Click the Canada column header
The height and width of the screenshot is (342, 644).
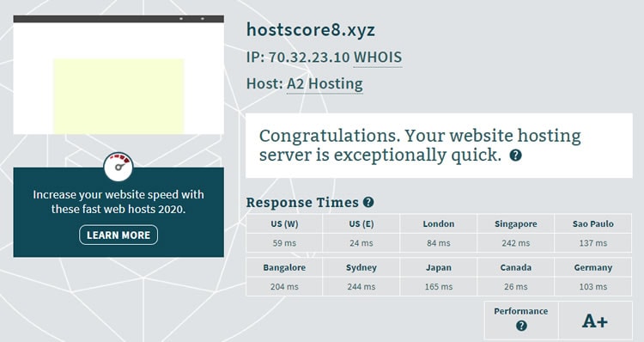[x=515, y=267]
